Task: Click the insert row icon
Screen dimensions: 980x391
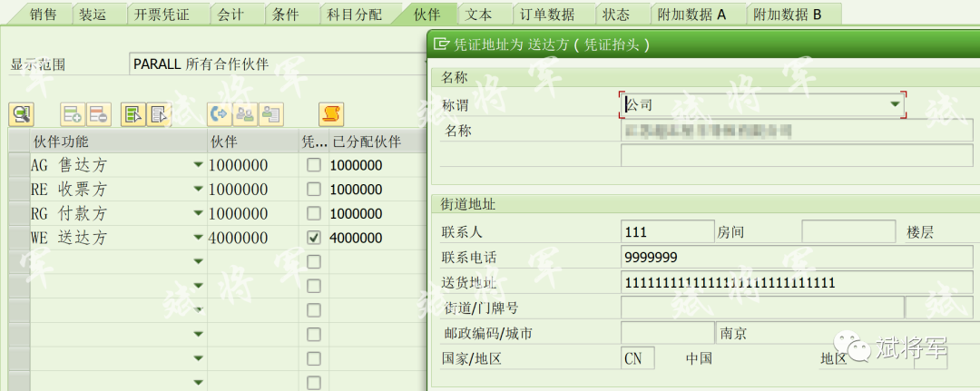Action: tap(73, 113)
